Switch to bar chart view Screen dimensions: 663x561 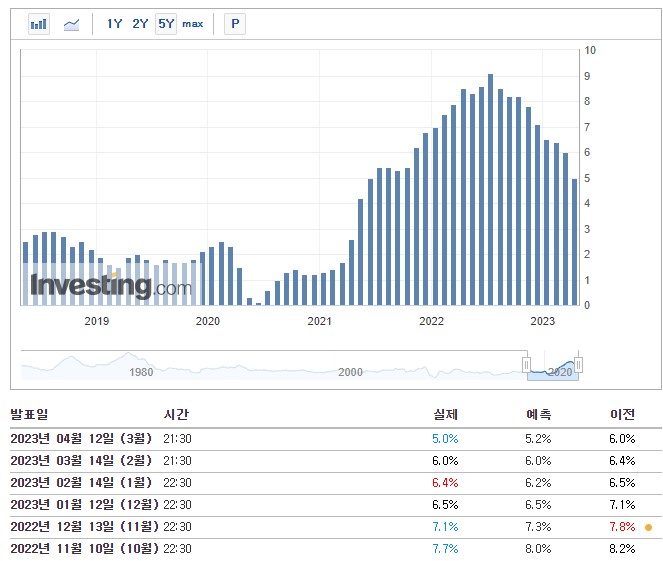[38, 24]
